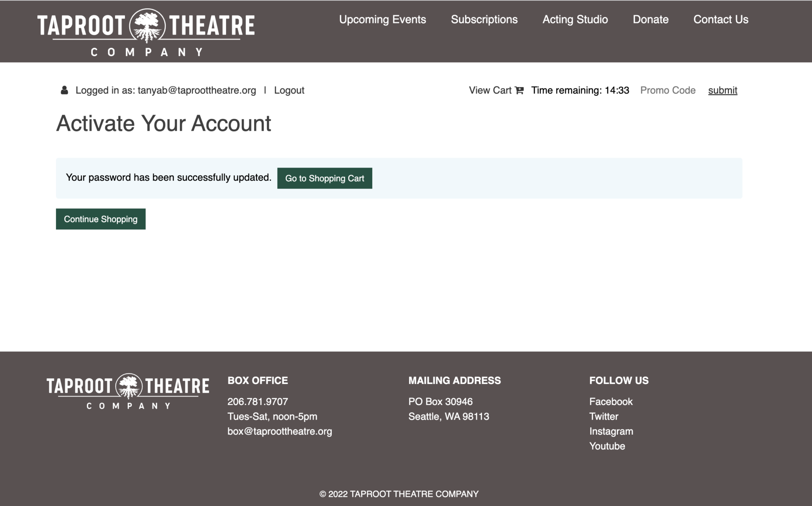Open Contact Us
This screenshot has height=506, width=812.
coord(721,19)
